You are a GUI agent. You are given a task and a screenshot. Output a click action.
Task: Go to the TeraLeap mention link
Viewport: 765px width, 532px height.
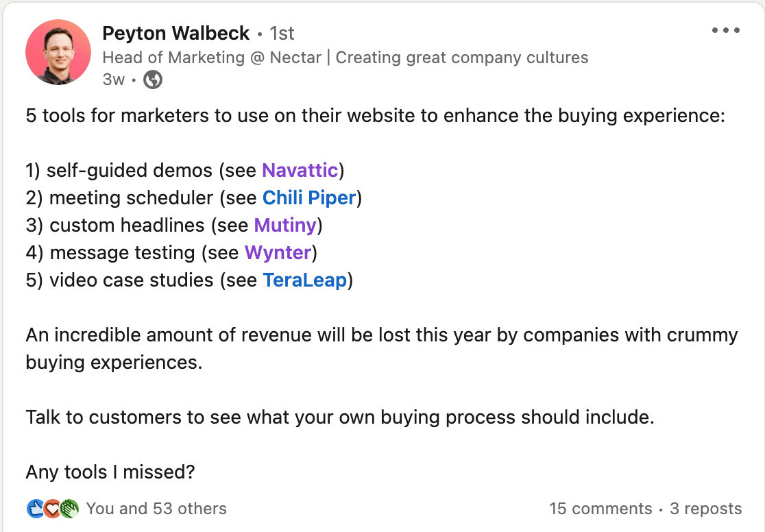pos(304,280)
